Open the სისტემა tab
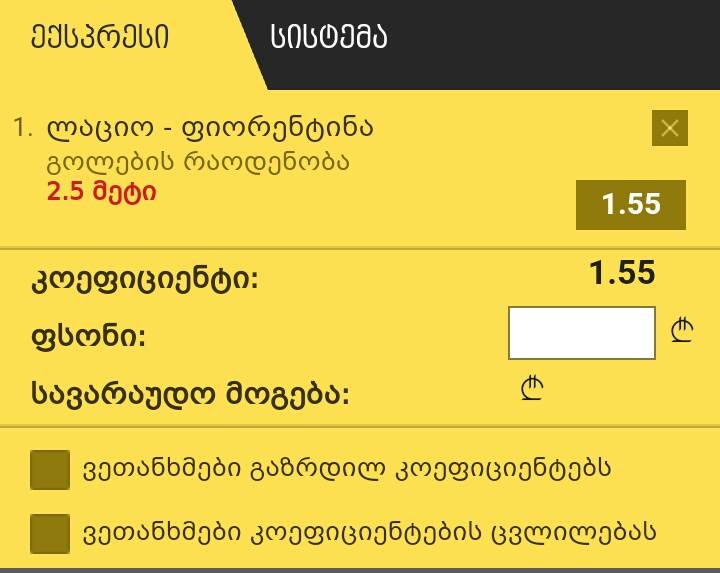The width and height of the screenshot is (720, 573). click(x=328, y=37)
